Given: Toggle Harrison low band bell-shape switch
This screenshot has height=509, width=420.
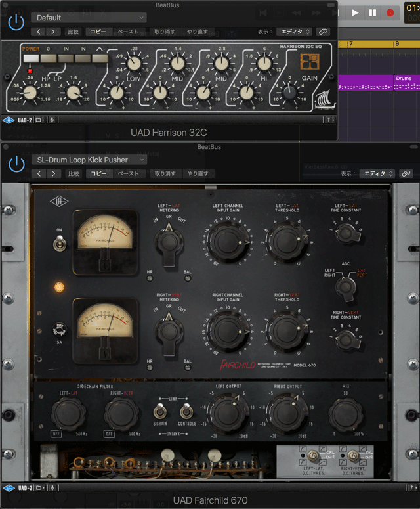Looking at the screenshot, I should click(100, 58).
